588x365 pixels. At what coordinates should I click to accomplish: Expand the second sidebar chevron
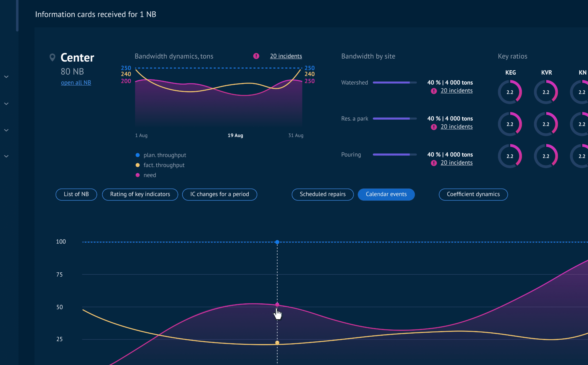point(6,104)
